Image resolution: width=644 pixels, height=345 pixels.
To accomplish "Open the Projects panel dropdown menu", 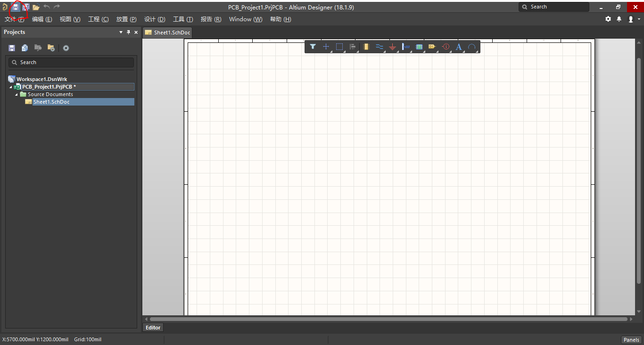I will tap(120, 32).
